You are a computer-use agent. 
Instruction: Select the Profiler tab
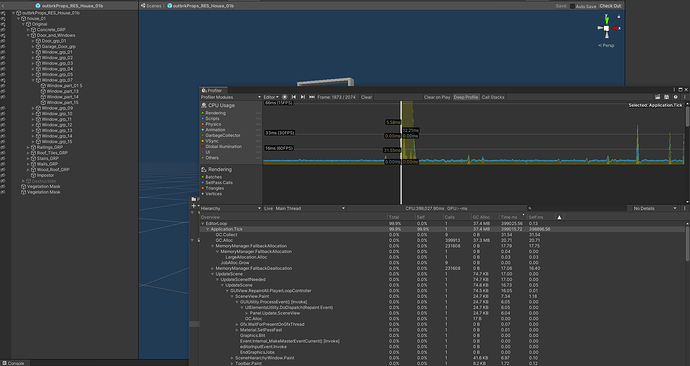pos(213,90)
